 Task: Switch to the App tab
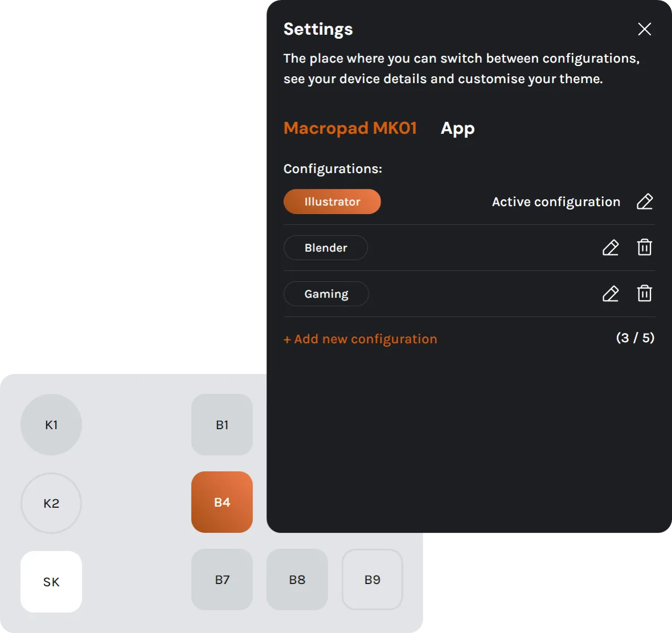pos(457,128)
